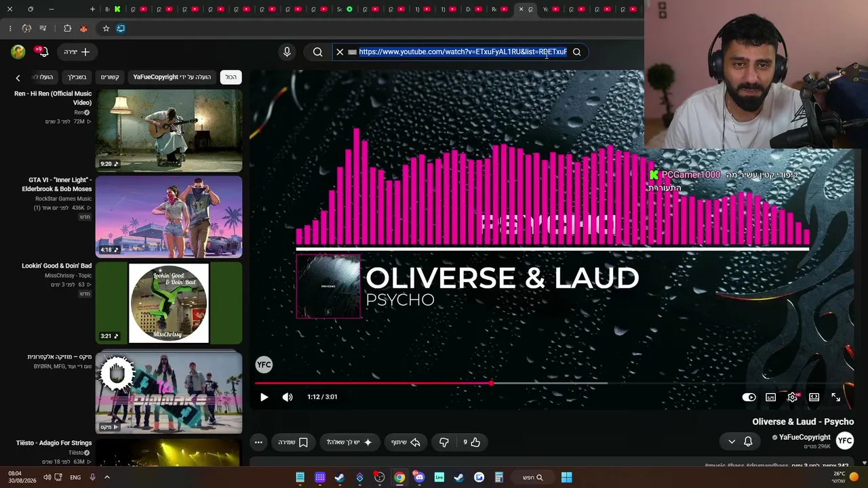Open the Ren - Hi Ren thumbnail

click(x=169, y=131)
